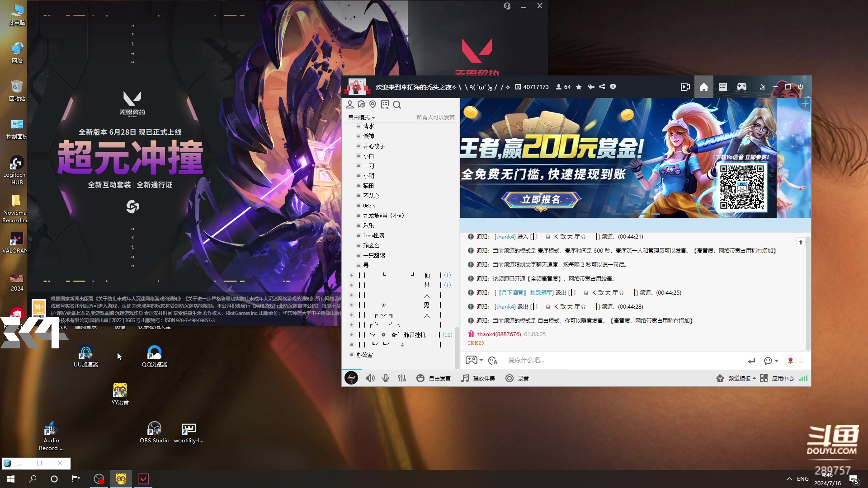Switch to the list template tab icon
Screen dimensions: 868x488
tap(723, 87)
